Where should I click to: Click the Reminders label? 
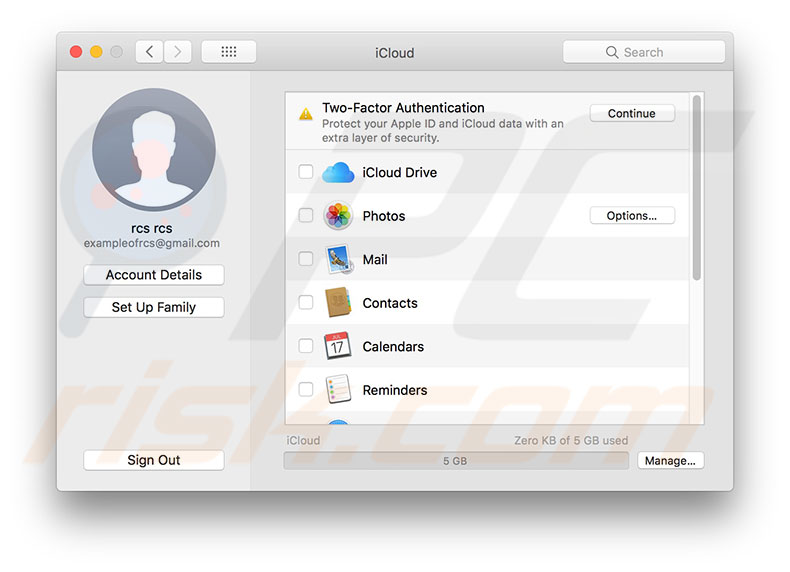click(394, 390)
